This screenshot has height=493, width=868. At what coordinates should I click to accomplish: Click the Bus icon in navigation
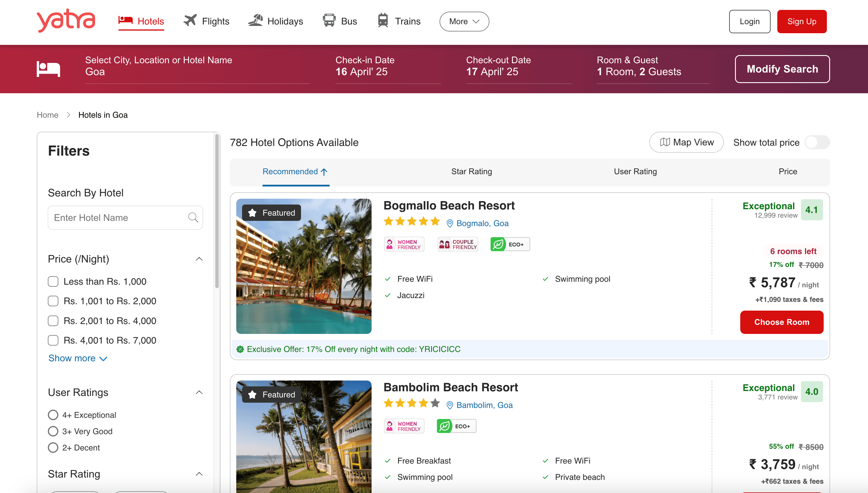click(x=329, y=21)
